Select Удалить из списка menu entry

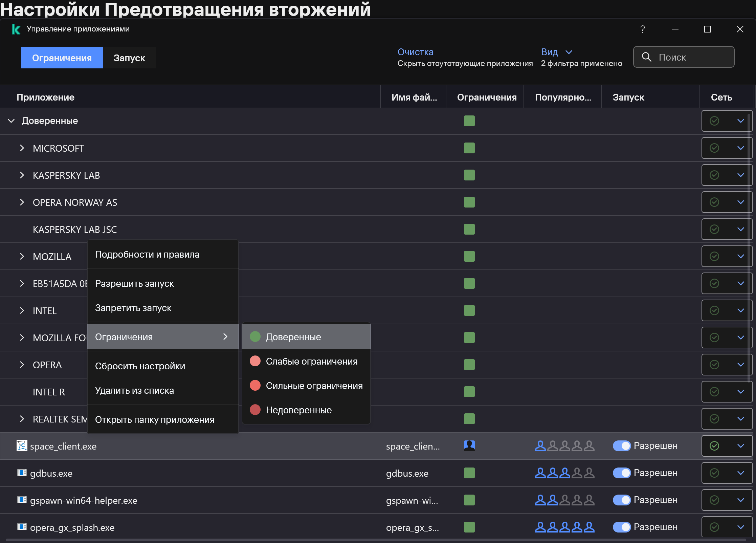point(163,390)
